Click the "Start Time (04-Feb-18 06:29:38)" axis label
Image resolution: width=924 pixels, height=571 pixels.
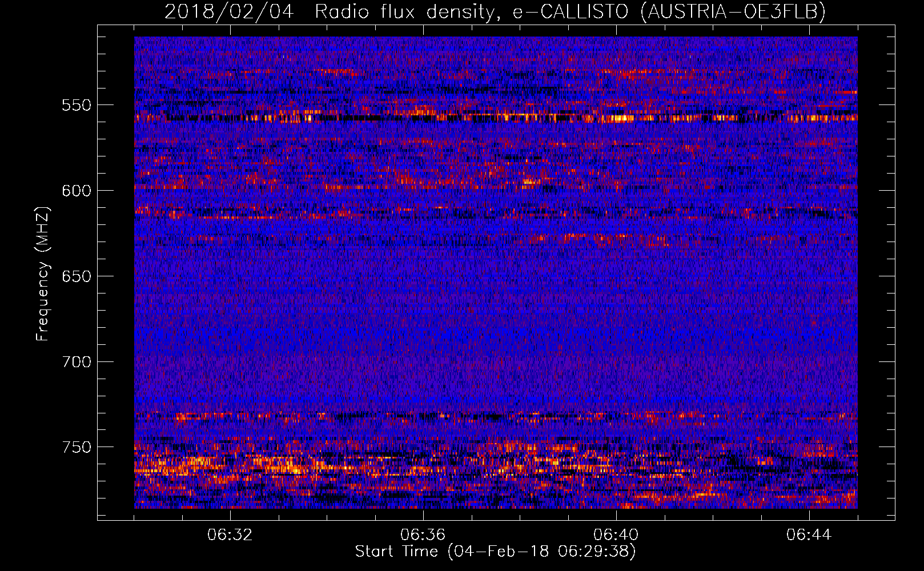tap(495, 552)
